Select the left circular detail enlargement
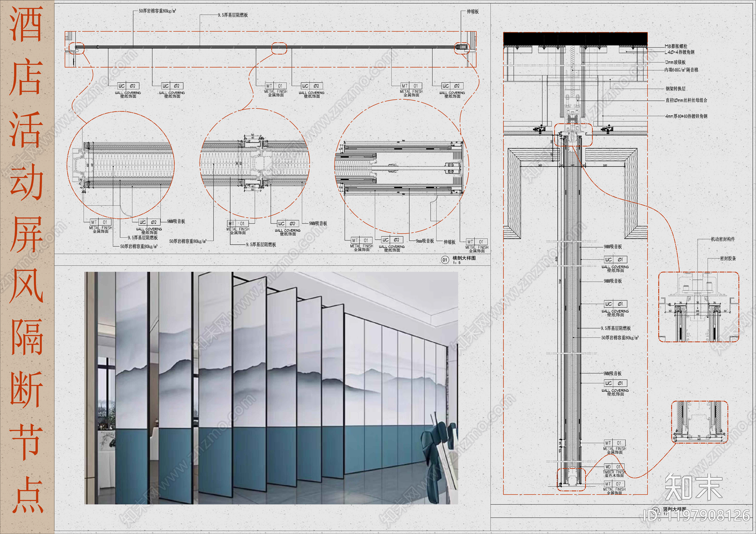 click(121, 165)
